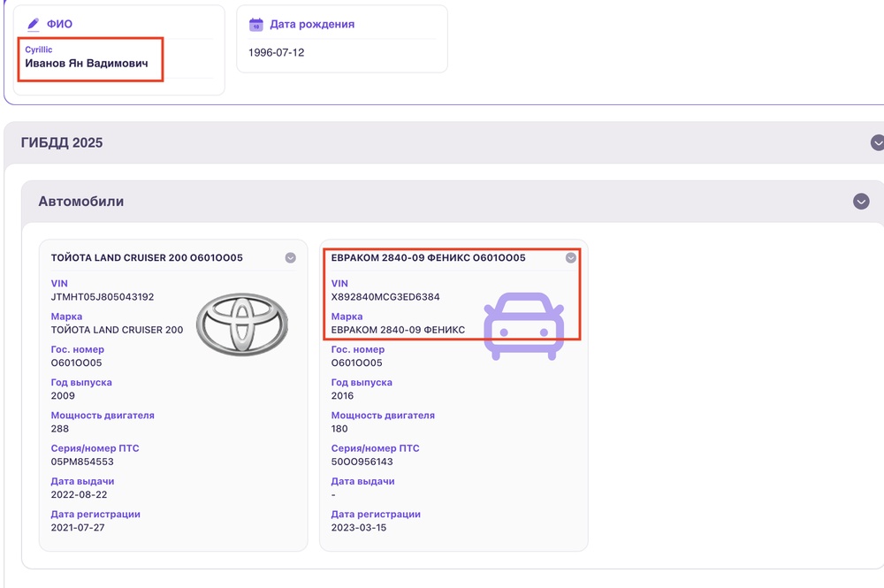The width and height of the screenshot is (884, 588).
Task: Collapse the ЕВРАКОМ 2840-09 ФЕНИКС card chevron
Action: click(x=571, y=258)
